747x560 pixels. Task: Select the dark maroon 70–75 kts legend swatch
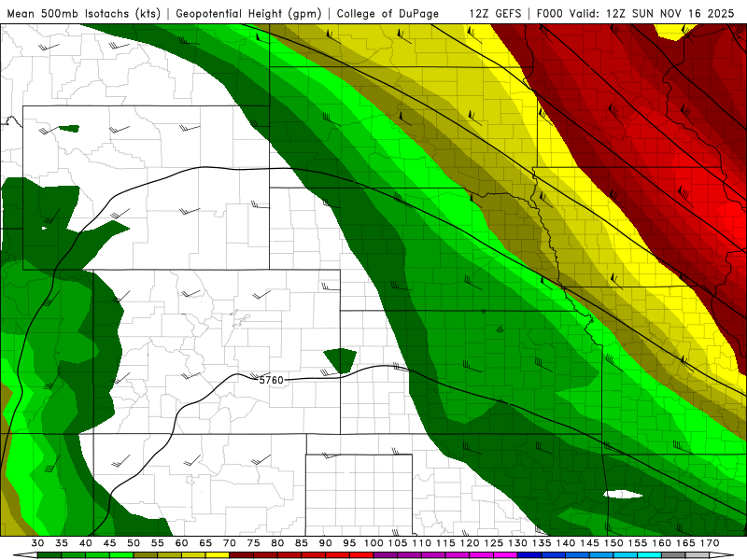241,555
